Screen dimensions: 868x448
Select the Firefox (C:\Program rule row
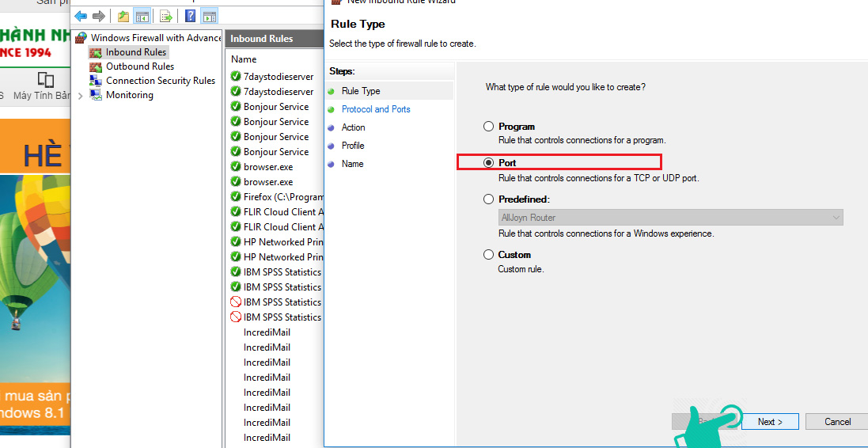(276, 197)
